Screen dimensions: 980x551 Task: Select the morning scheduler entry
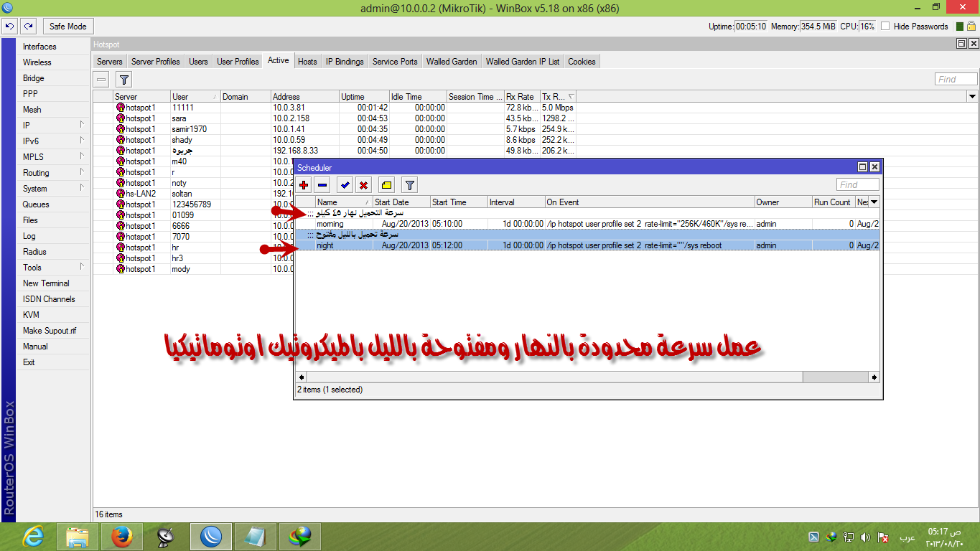[587, 224]
